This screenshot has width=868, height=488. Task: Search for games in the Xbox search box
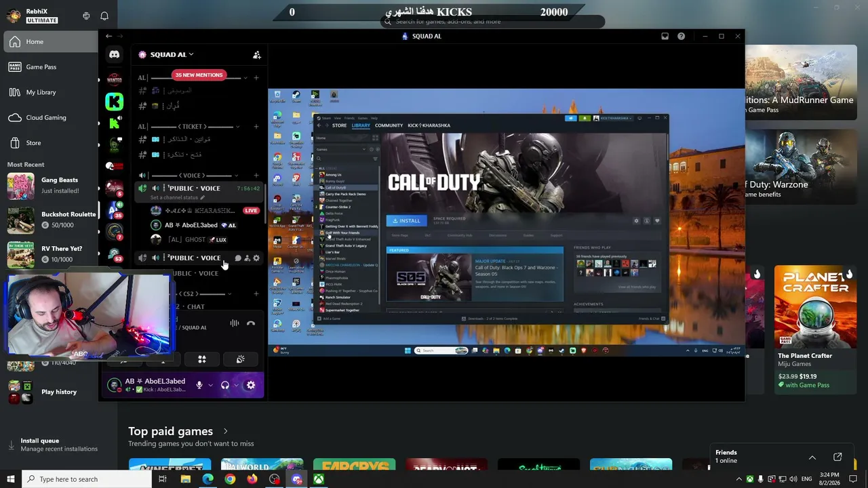click(x=492, y=22)
